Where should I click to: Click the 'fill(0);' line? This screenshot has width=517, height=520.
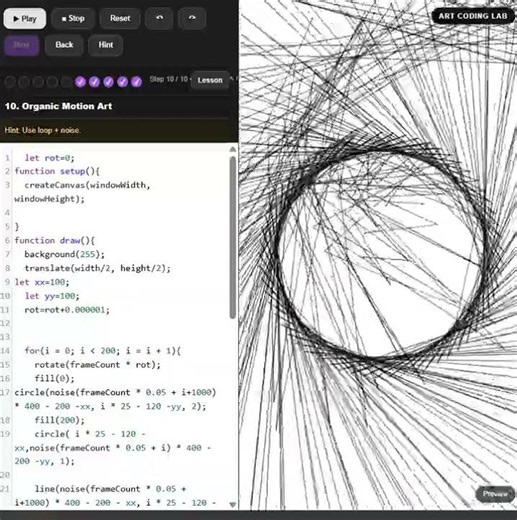[x=55, y=379]
